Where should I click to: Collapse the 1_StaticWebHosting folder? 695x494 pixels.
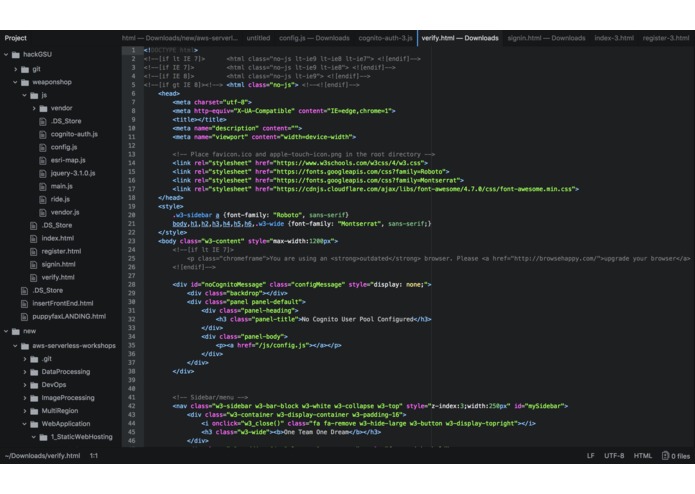click(34, 437)
